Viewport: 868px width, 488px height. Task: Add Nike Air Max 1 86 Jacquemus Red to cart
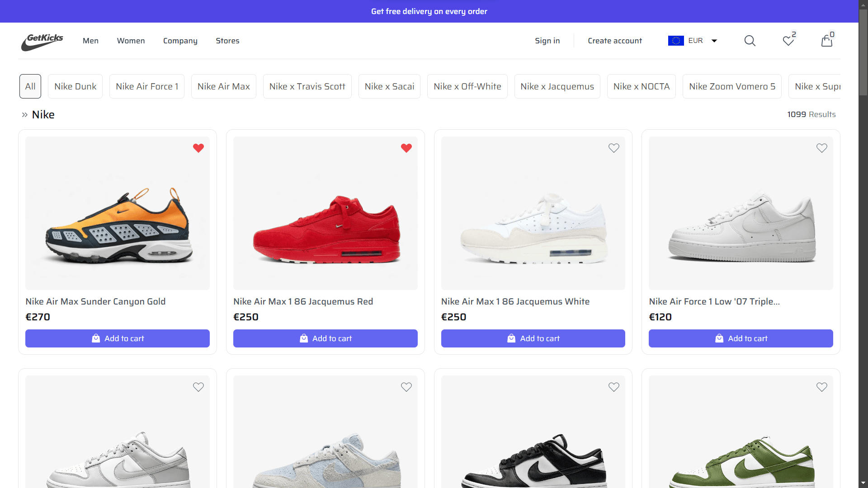tap(325, 338)
